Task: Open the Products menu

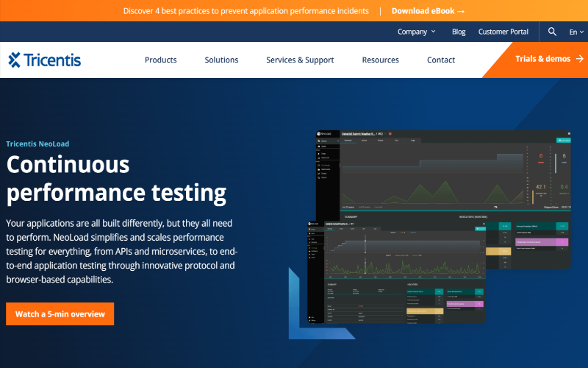Action: click(x=160, y=60)
